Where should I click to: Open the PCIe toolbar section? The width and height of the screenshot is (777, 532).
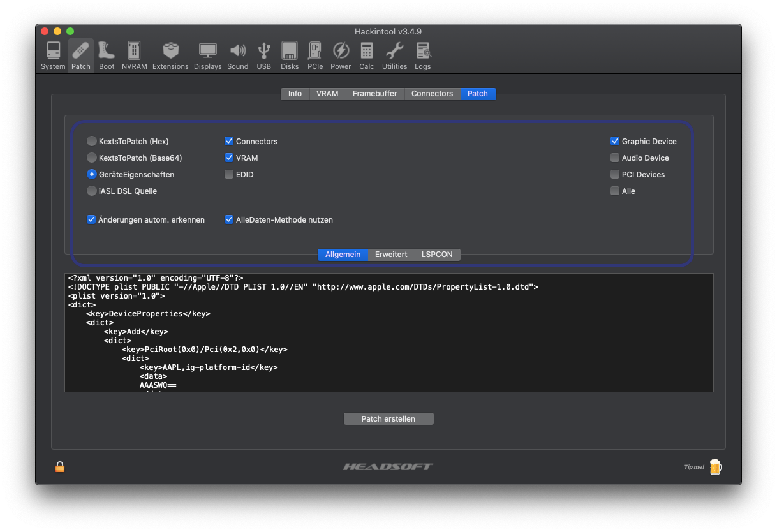pos(315,55)
